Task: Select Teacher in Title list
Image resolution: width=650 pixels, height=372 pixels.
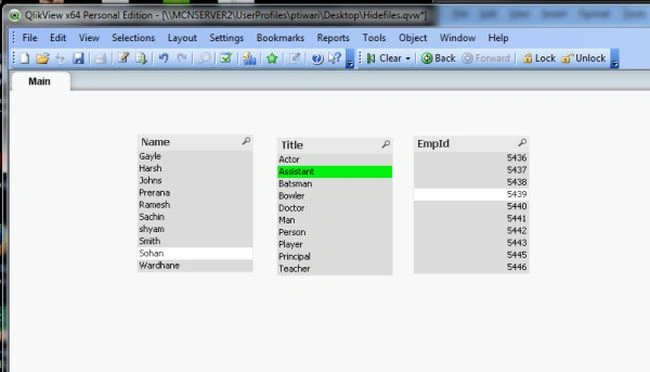Action: pos(335,269)
